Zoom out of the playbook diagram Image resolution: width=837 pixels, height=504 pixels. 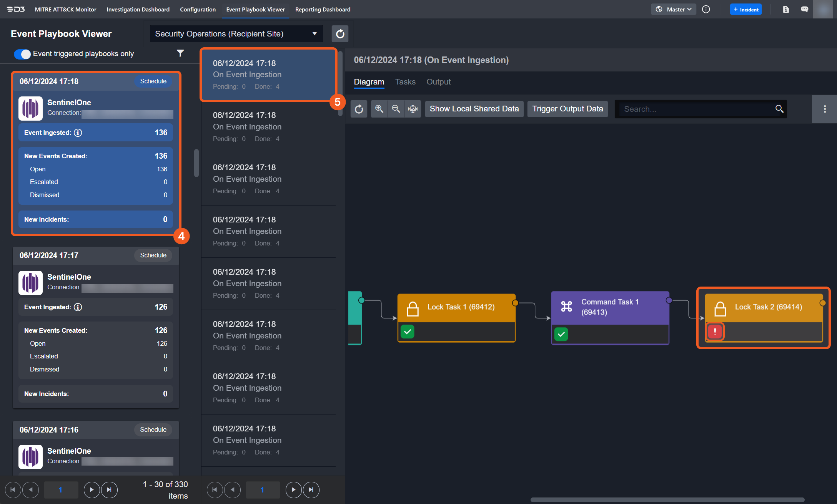[x=396, y=109]
